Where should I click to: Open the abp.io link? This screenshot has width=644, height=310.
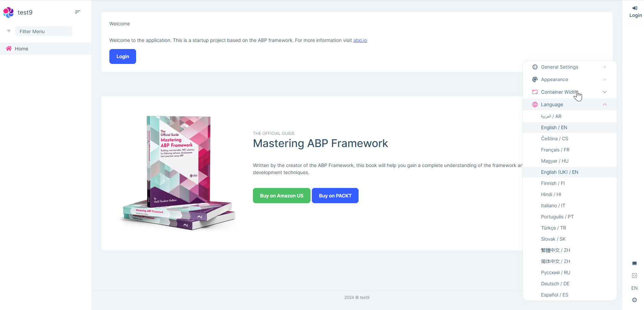(360, 40)
